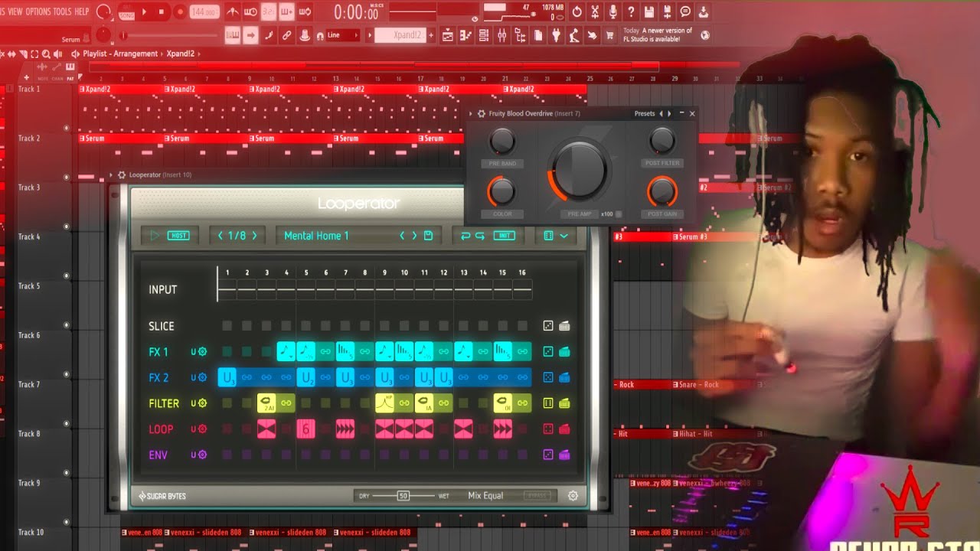The height and width of the screenshot is (551, 980).
Task: Click the Looperator undo arrow icon
Action: coord(465,236)
